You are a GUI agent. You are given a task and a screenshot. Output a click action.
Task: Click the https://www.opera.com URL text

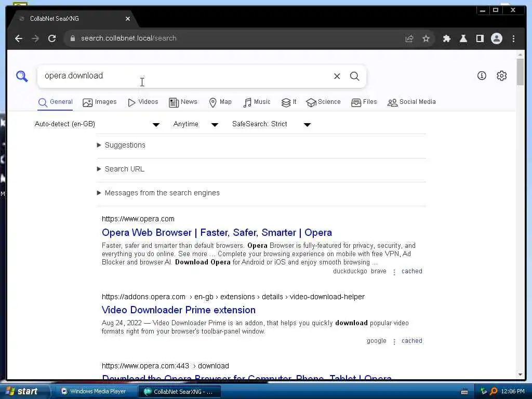click(138, 219)
